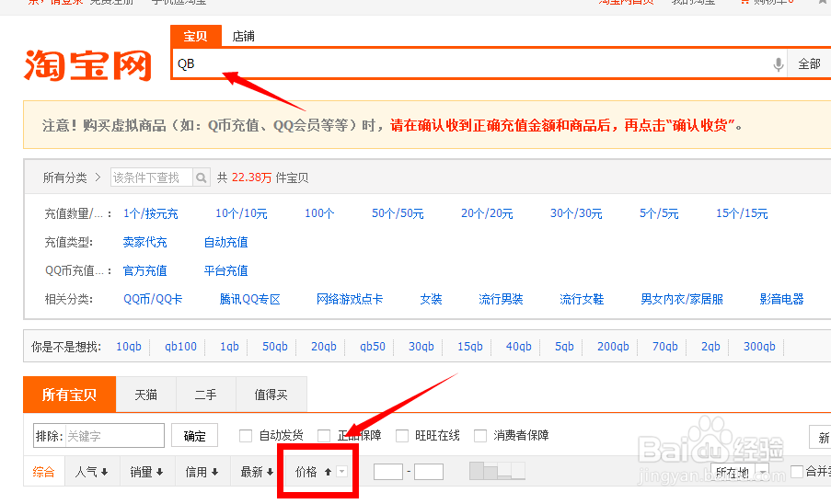Image resolution: width=831 pixels, height=504 pixels.
Task: Sort results by 最新
Action: click(x=257, y=472)
